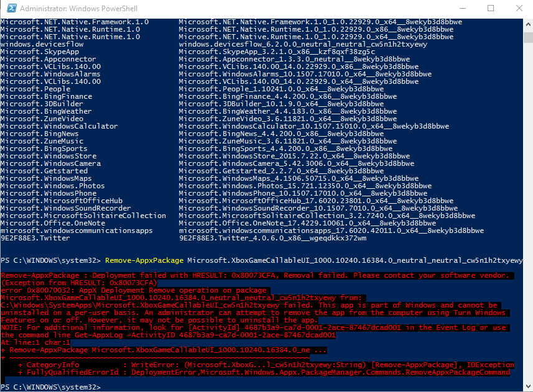Click the Office.OneNote_17.4229.10061.0 full package name
The width and height of the screenshot is (533, 392).
(307, 223)
